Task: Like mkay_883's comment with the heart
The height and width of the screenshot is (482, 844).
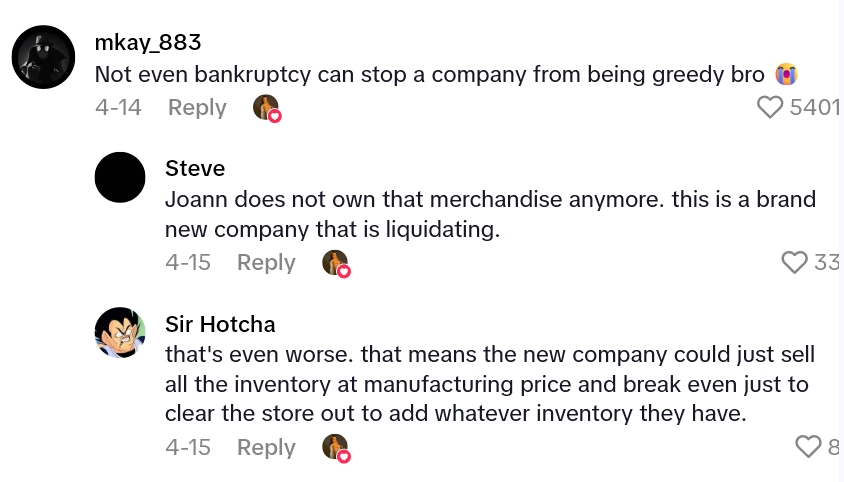Action: pos(770,107)
